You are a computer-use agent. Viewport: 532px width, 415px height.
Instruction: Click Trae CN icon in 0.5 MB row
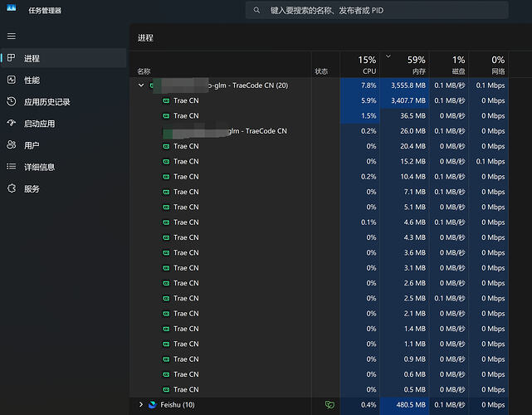166,389
